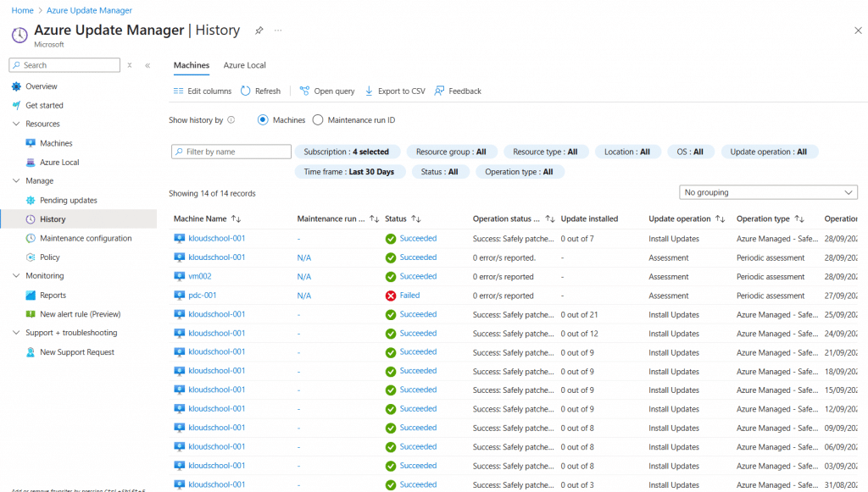
Task: Click the Edit columns icon
Action: pos(178,91)
